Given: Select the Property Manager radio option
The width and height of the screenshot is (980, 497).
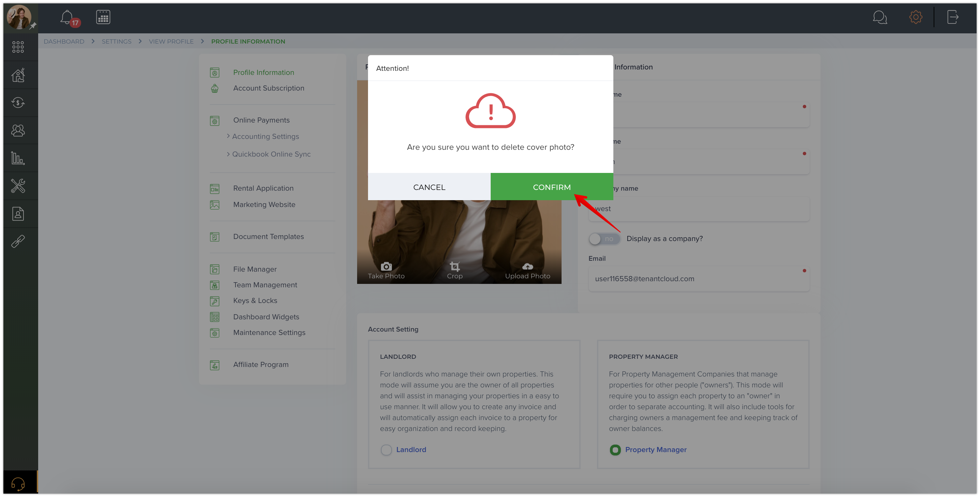Looking at the screenshot, I should (615, 450).
